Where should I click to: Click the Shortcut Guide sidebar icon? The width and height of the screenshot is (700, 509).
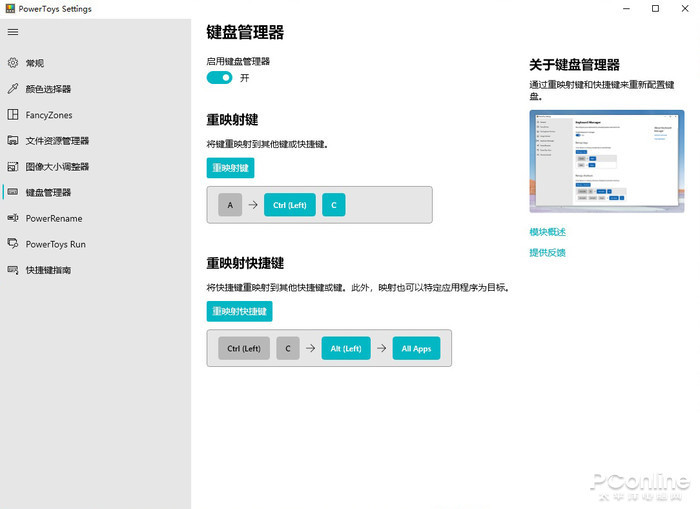[x=13, y=270]
